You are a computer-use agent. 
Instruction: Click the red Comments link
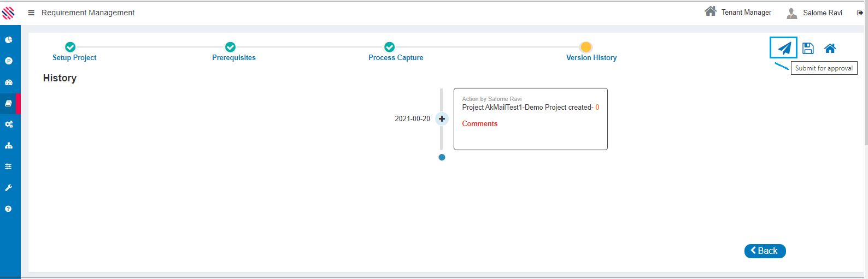click(x=479, y=124)
